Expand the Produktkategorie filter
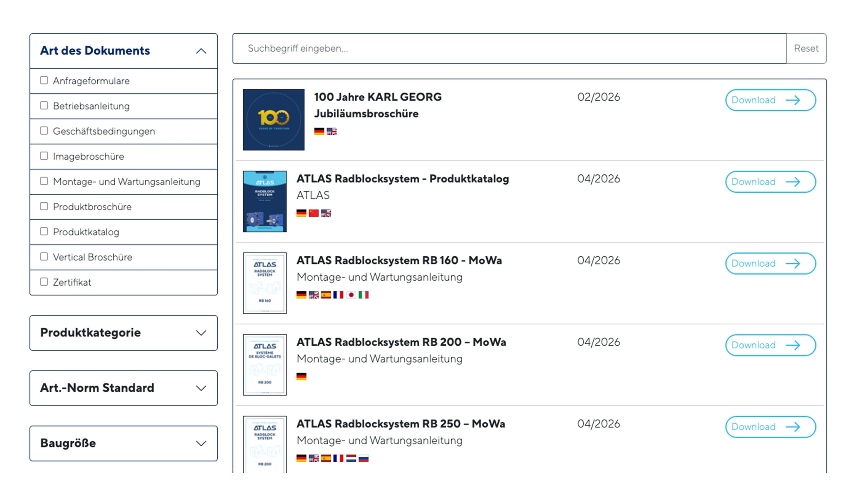This screenshot has height=480, width=868. [x=123, y=333]
